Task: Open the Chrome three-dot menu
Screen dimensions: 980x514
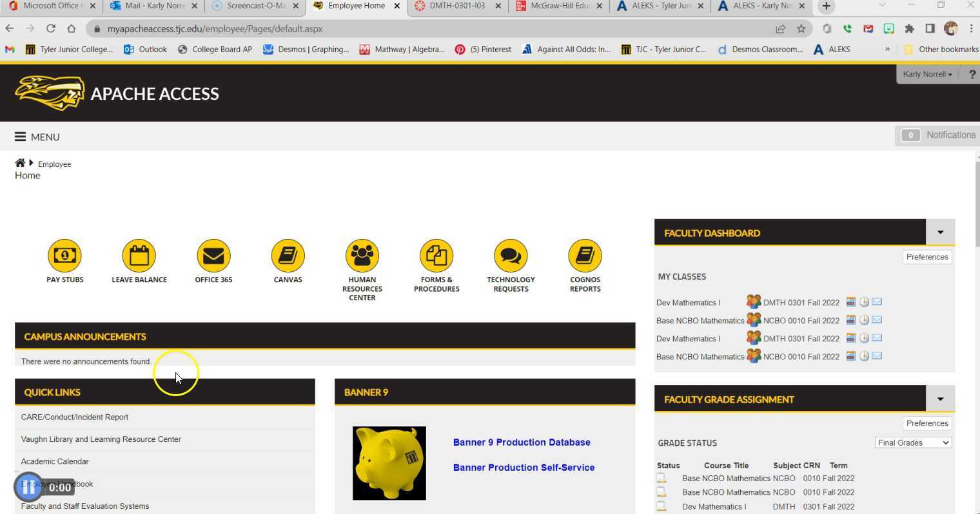Action: coord(971,28)
